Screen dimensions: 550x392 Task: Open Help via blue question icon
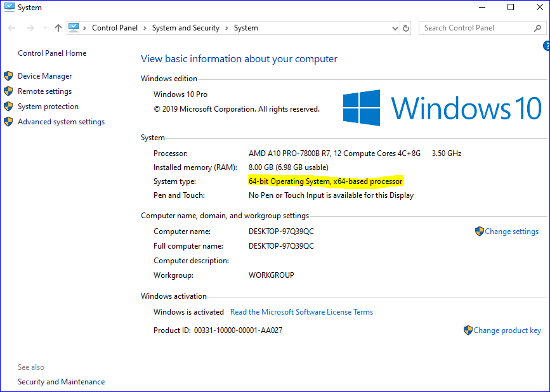coord(546,46)
